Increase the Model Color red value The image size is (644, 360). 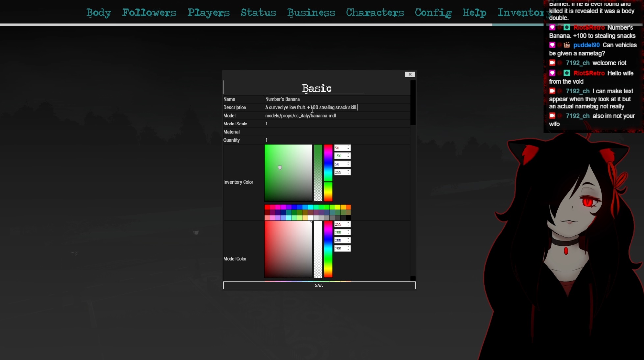point(348,223)
